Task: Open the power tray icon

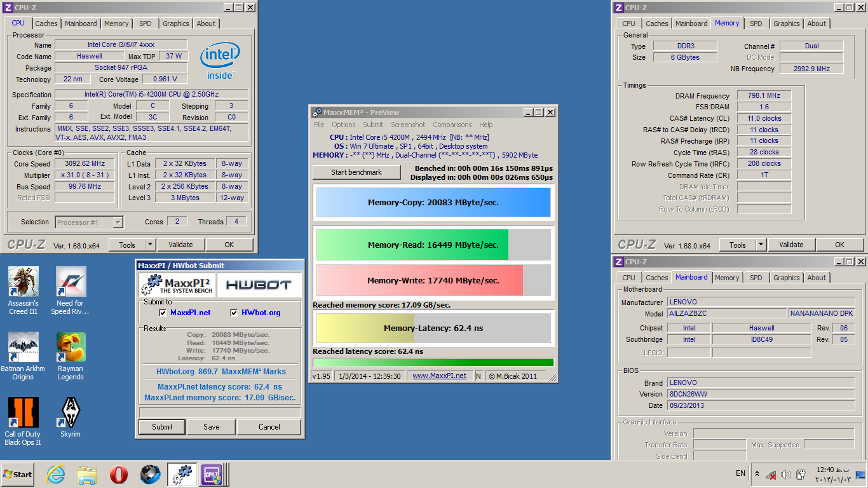Action: 801,475
